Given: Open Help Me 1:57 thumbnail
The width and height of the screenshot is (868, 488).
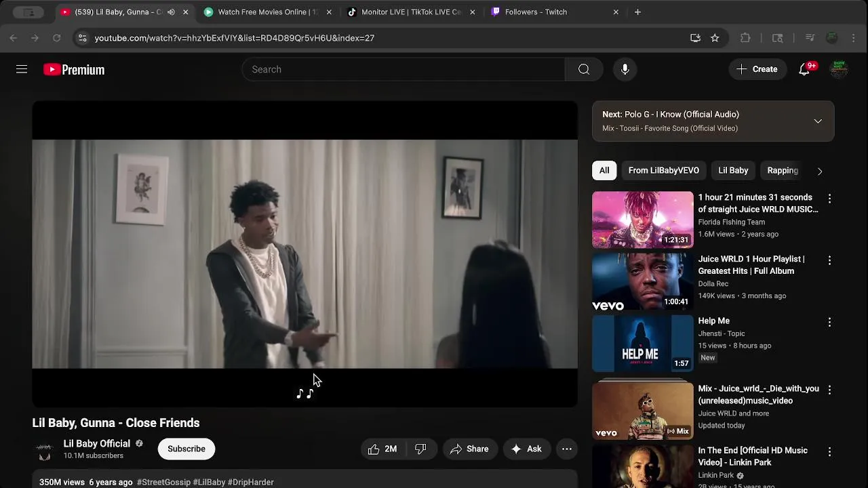Looking at the screenshot, I should pos(643,343).
